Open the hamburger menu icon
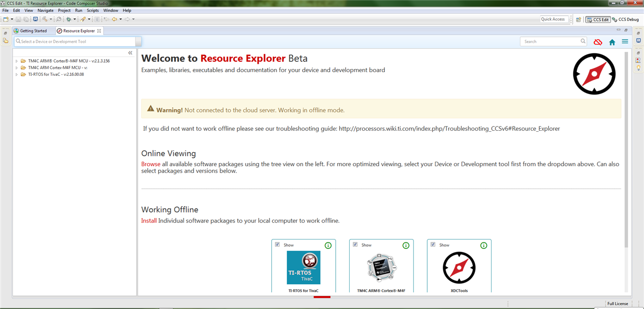644x309 pixels. coord(625,42)
